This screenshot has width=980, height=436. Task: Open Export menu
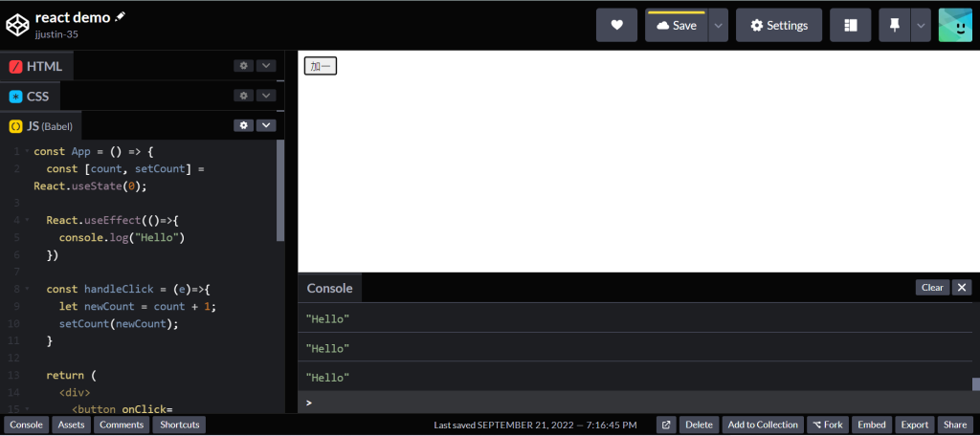914,425
